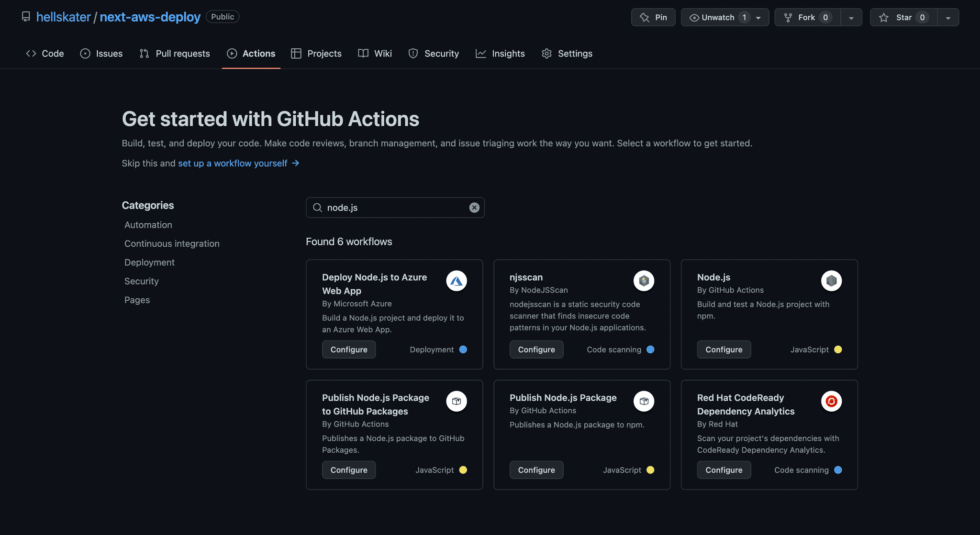980x535 pixels.
Task: Configure the njsscan workflow
Action: tap(536, 349)
